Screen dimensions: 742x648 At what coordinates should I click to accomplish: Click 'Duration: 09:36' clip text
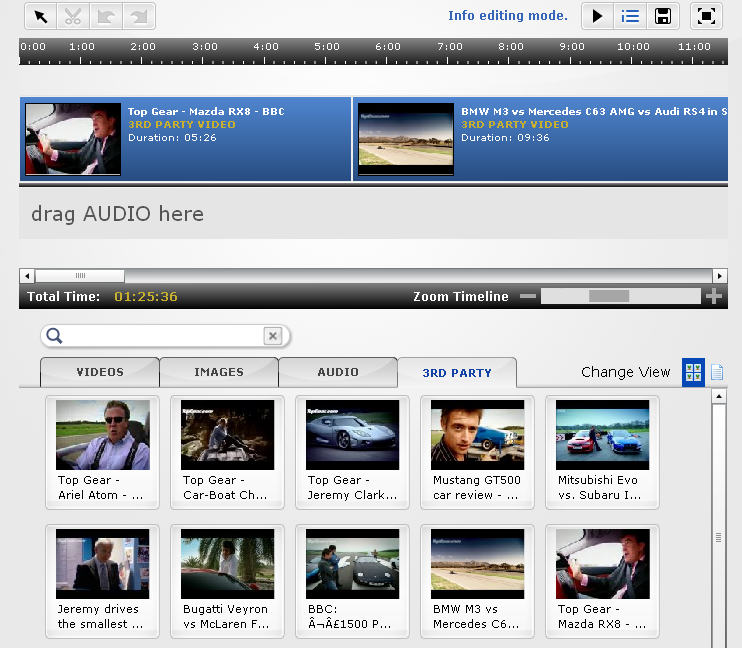click(505, 138)
